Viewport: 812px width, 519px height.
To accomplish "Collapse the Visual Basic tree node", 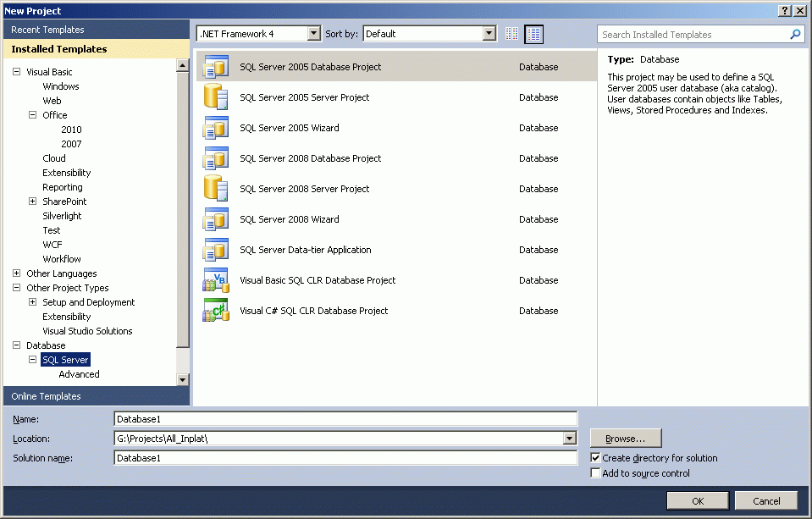I will point(17,71).
